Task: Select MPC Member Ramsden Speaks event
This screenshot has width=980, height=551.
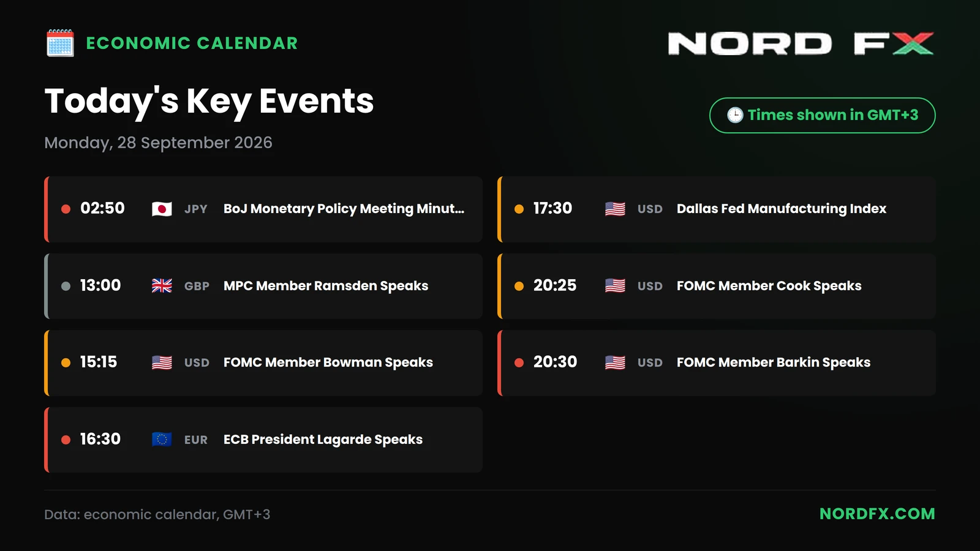Action: coord(263,286)
